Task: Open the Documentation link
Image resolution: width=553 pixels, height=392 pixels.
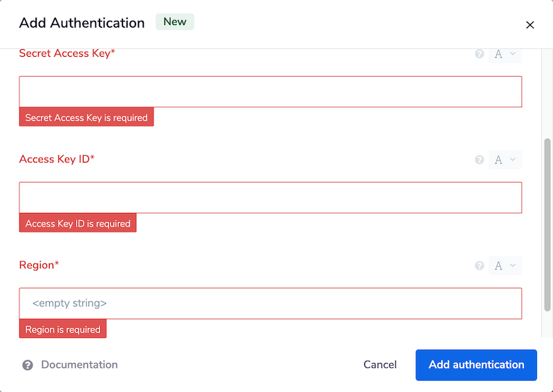Action: click(x=79, y=365)
